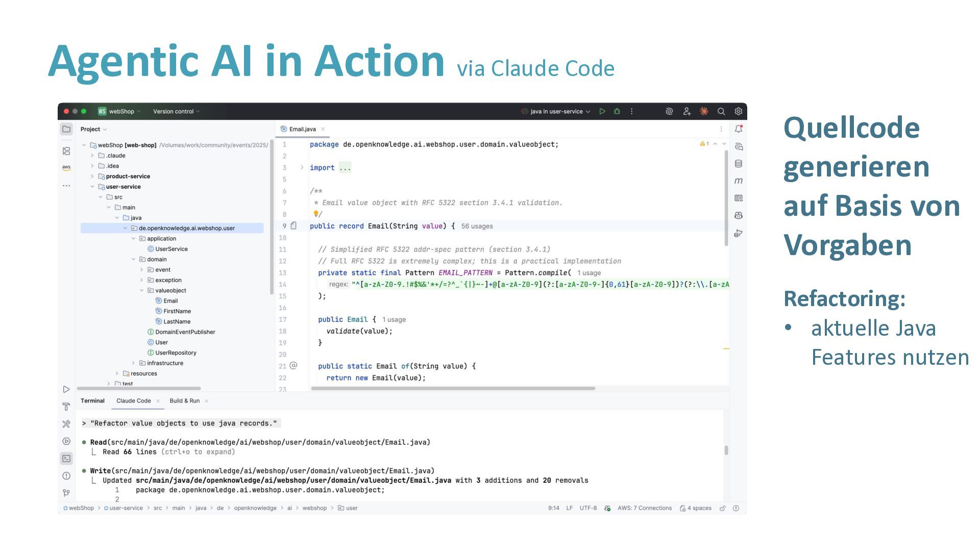Open the Notifications bell icon

pos(738,129)
